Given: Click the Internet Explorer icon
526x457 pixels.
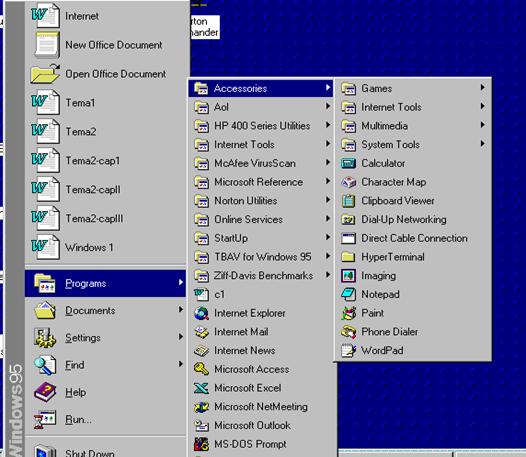Looking at the screenshot, I should [201, 313].
